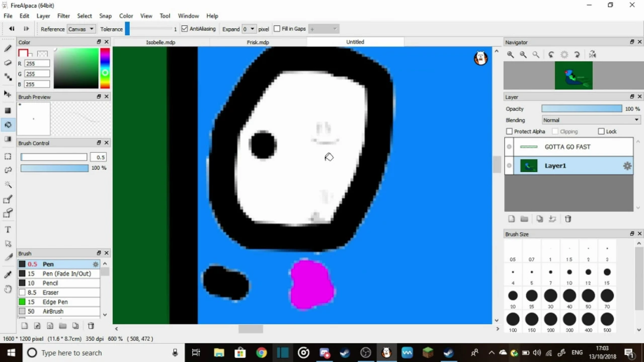Enable the Fill in Gaps checkbox

277,29
